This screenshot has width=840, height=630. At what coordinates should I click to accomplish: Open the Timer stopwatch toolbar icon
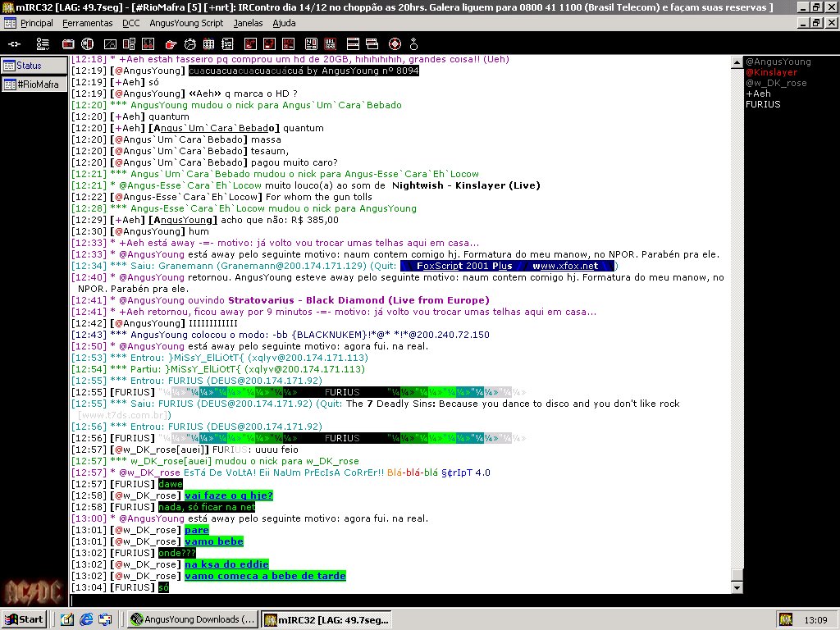(190, 44)
